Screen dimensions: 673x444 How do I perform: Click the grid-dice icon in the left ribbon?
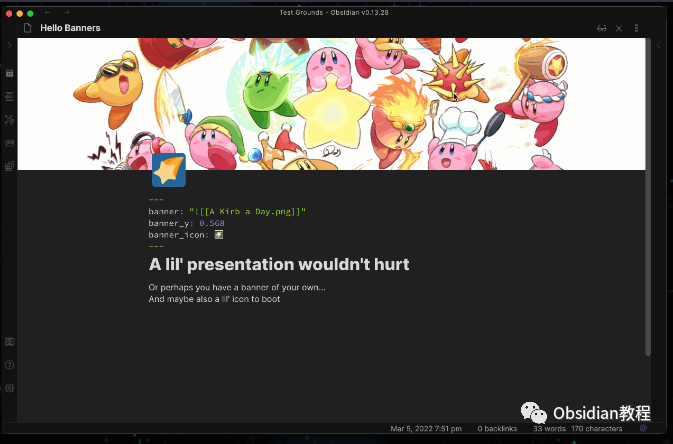(9, 166)
